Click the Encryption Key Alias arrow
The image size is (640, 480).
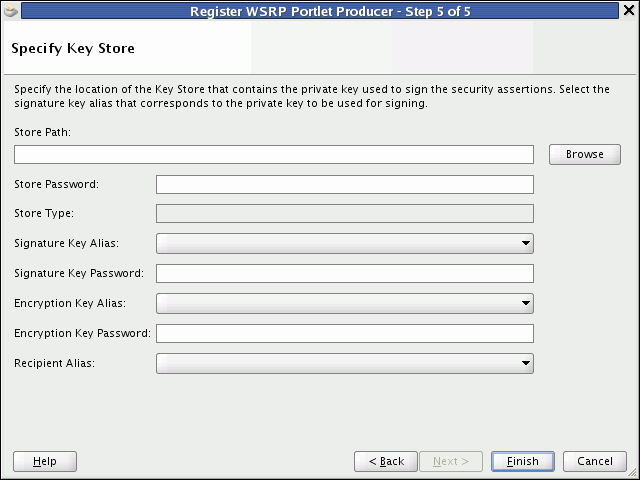[526, 303]
